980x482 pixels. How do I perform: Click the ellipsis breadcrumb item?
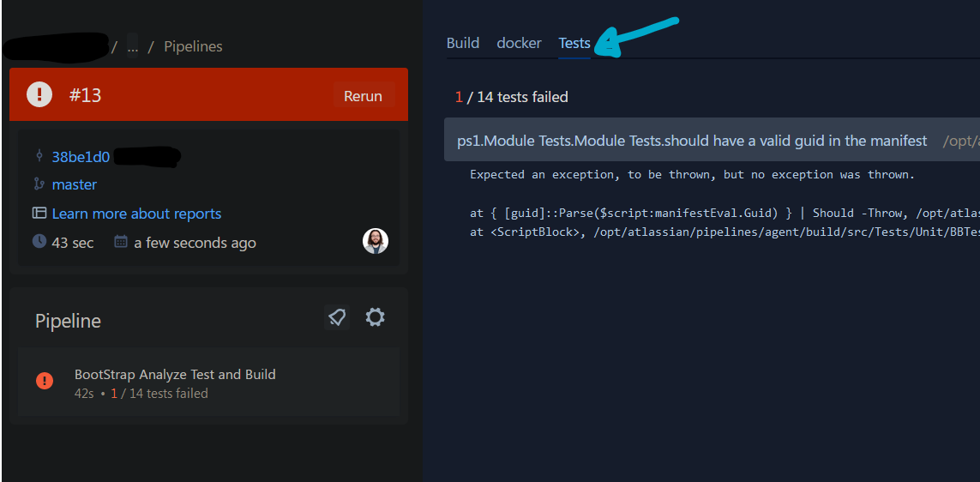click(133, 46)
